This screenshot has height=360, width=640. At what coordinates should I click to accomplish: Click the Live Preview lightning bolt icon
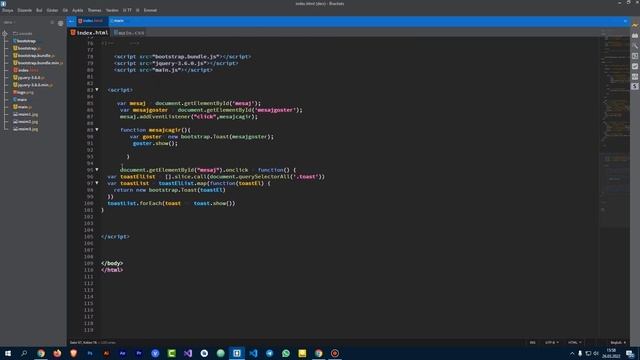click(x=635, y=25)
